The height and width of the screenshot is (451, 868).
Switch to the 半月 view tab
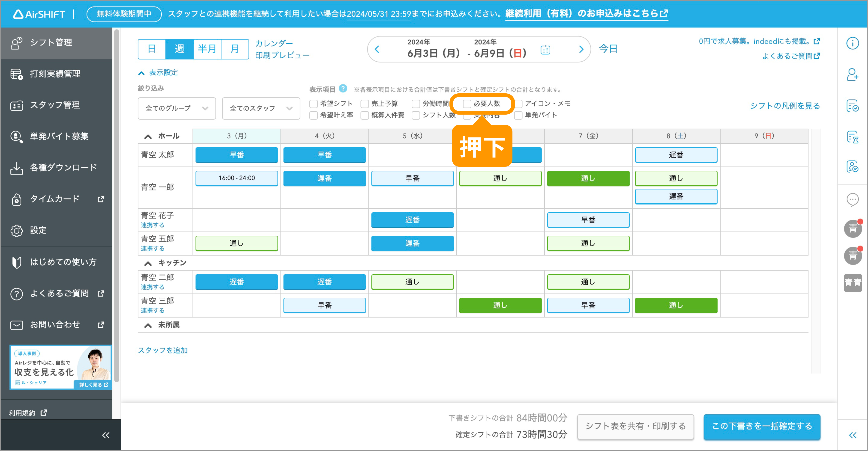coord(207,49)
